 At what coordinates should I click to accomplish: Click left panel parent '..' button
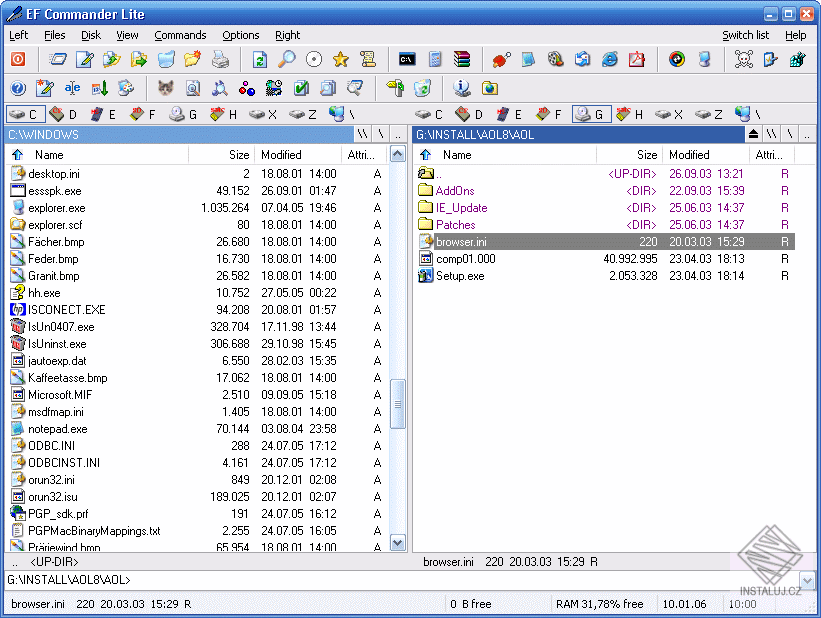point(398,135)
